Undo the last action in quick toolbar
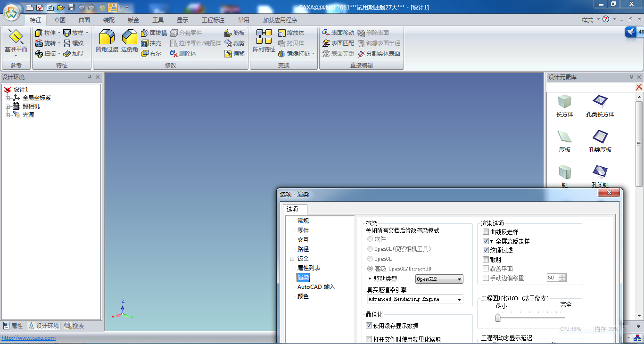Screen dimensions: 644x344 (x=82, y=8)
